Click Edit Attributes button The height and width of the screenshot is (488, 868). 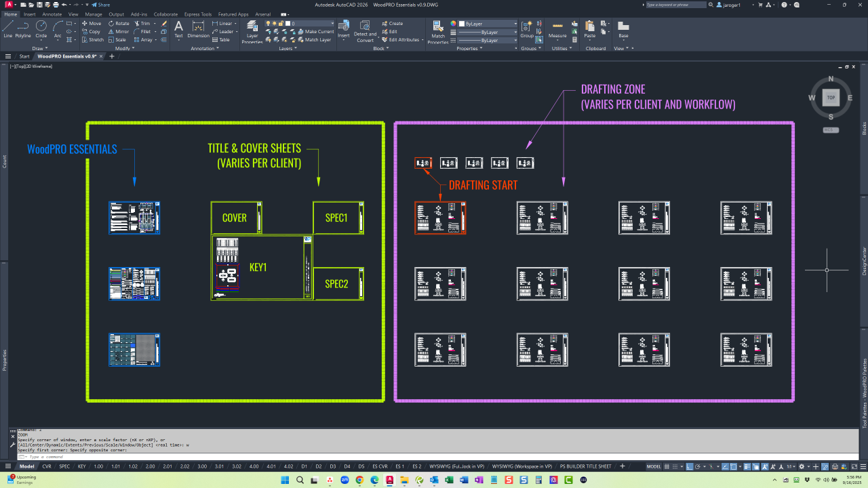point(400,40)
